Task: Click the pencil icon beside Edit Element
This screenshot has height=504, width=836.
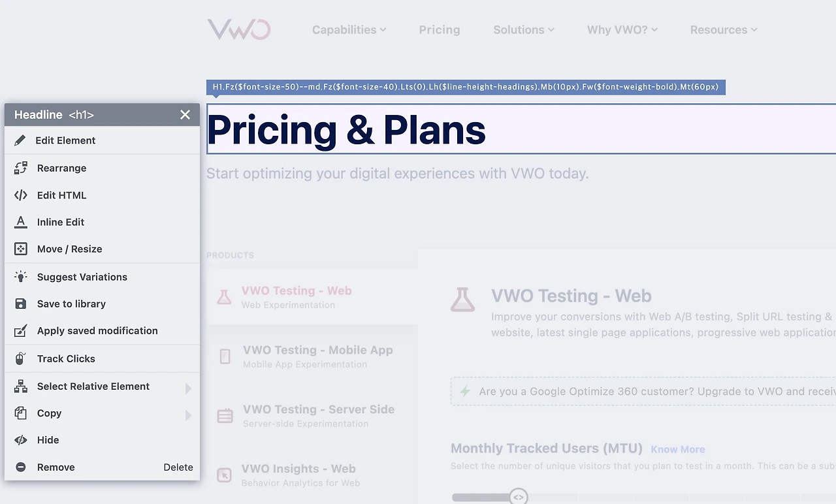Action: pos(20,140)
